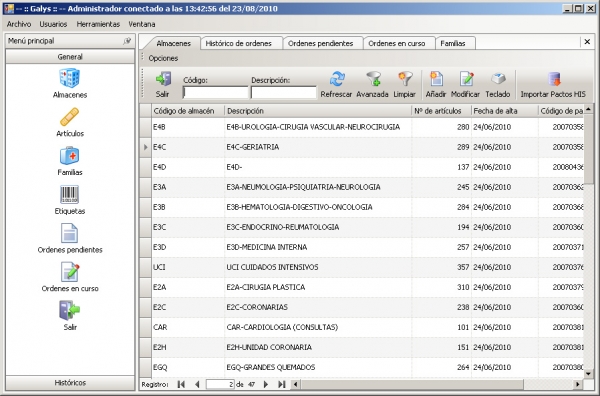Select row selector for E4C

click(145, 147)
